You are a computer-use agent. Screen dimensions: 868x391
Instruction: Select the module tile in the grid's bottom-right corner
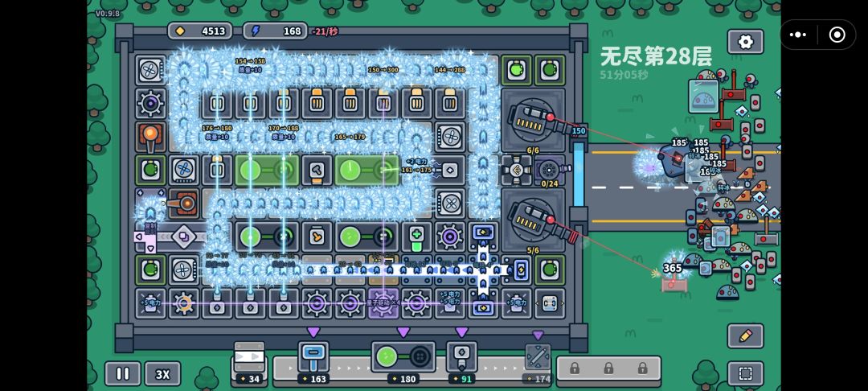550,303
